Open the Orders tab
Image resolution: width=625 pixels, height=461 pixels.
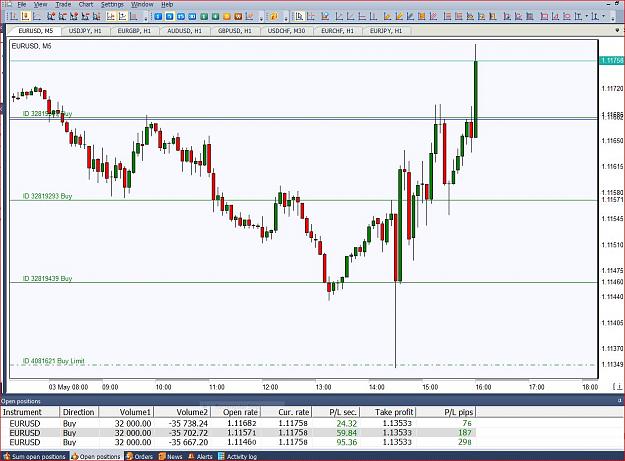(x=139, y=456)
